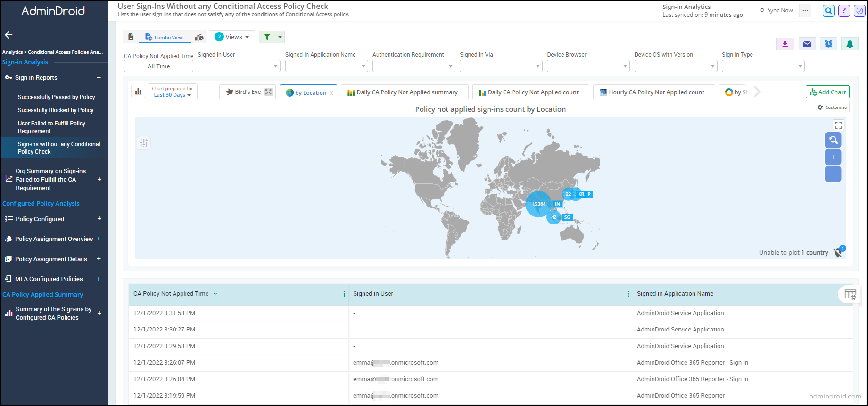The width and height of the screenshot is (868, 406).
Task: Click the Sync Now button
Action: [x=776, y=10]
